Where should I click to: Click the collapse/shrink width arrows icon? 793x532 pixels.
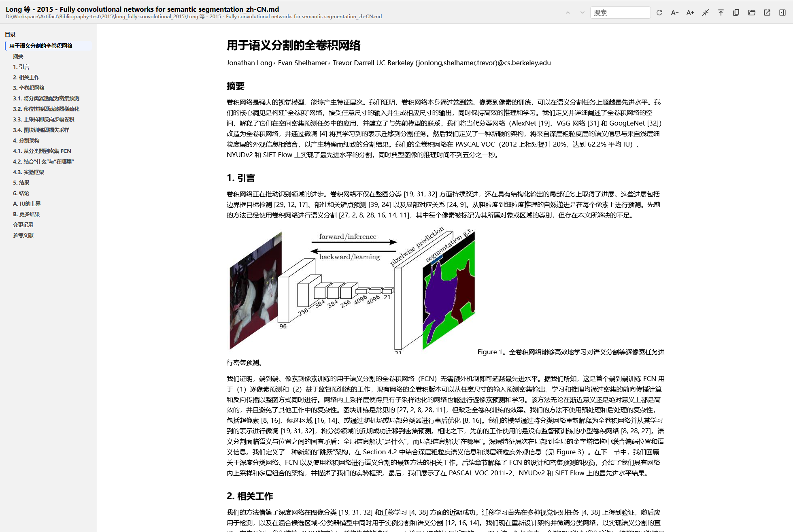pyautogui.click(x=706, y=13)
